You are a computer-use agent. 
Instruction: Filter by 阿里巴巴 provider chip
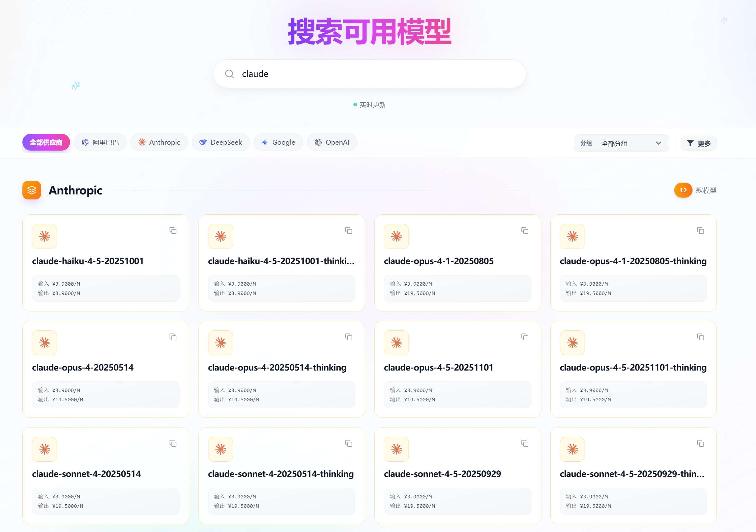pos(100,142)
